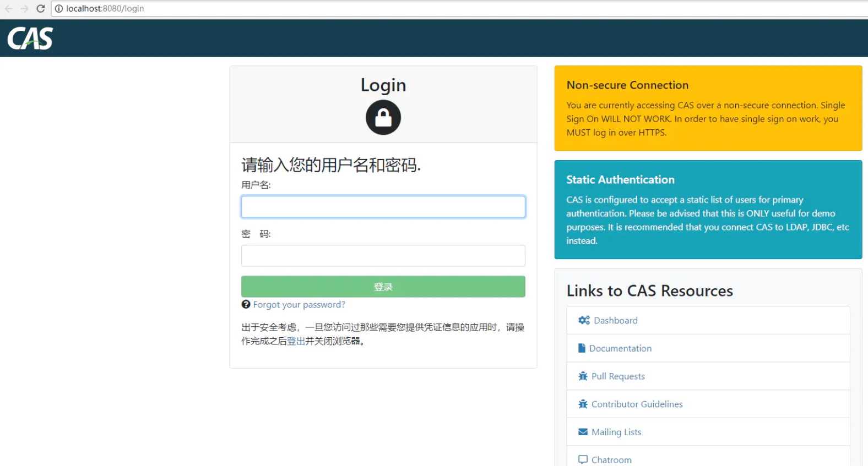
Task: Reload the page with refresh icon
Action: pyautogui.click(x=40, y=9)
